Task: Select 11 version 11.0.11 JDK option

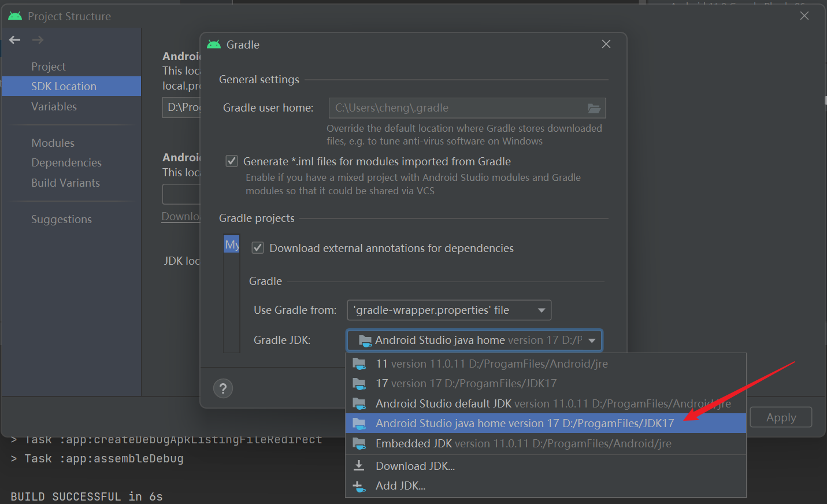Action: click(546, 364)
